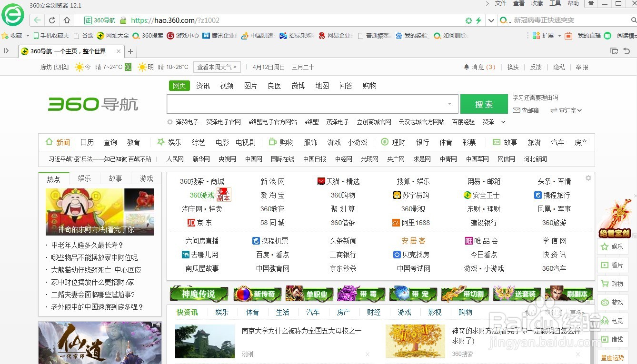Image resolution: width=637 pixels, height=364 pixels.
Task: Click the 神奇的求财方法 image thumbnail
Action: pos(100,212)
